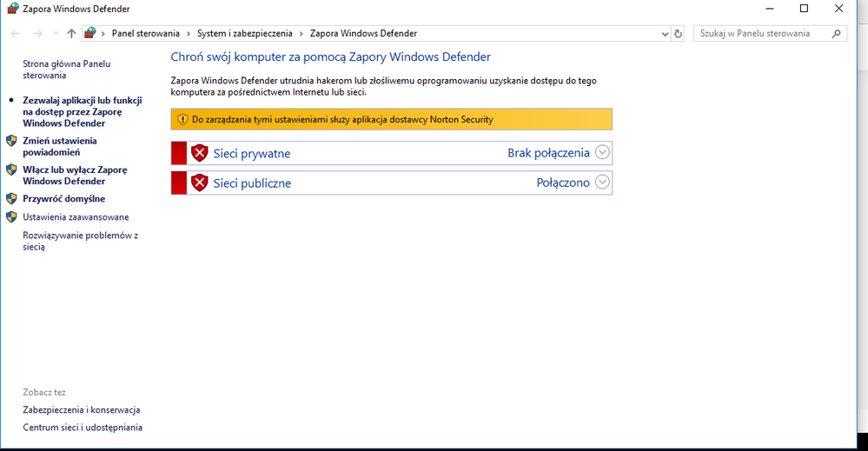Go up one level with the Up arrow

click(x=71, y=34)
